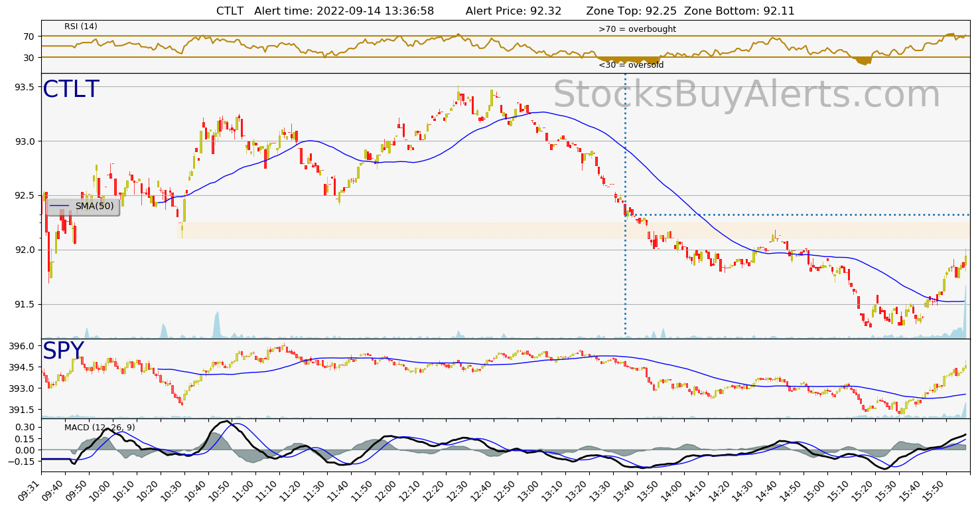980x510 pixels.
Task: Click the MACD (12, 26, 9) label
Action: coord(100,428)
